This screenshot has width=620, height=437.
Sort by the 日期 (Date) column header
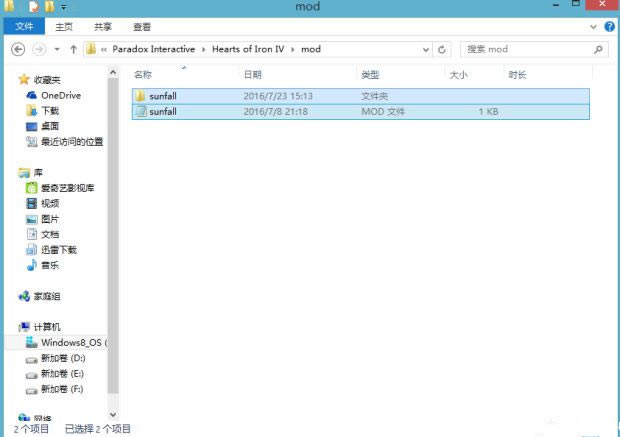click(253, 75)
